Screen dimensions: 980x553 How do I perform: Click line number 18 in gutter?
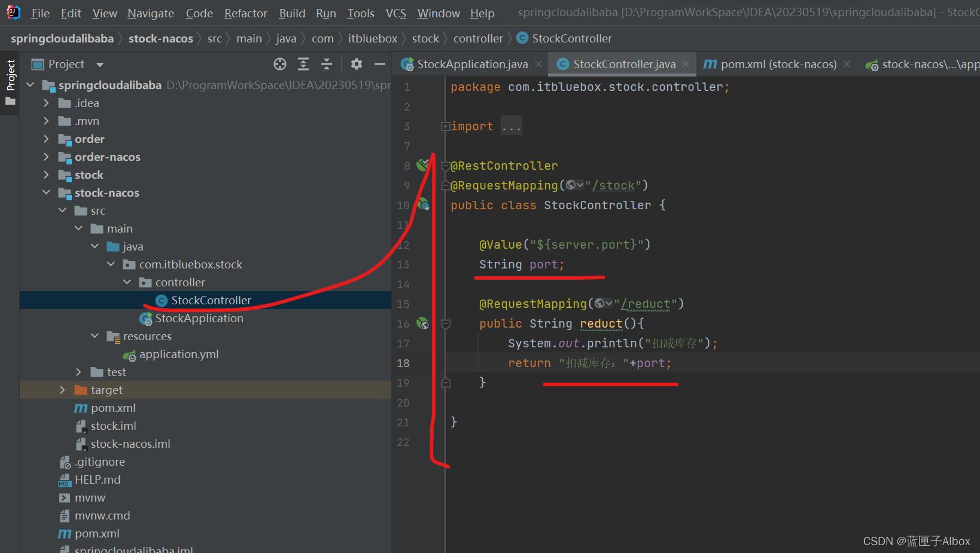403,363
